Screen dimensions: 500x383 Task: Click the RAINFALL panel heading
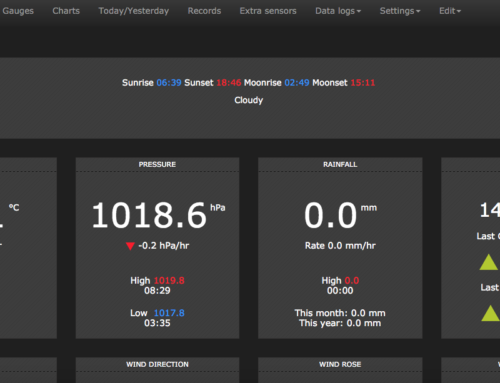[x=340, y=164]
